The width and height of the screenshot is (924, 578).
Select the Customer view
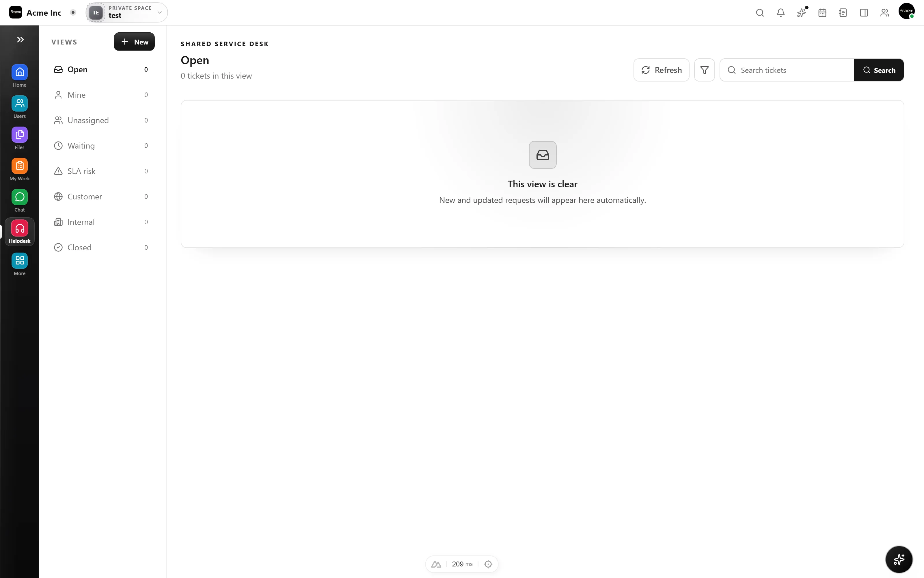[101, 197]
